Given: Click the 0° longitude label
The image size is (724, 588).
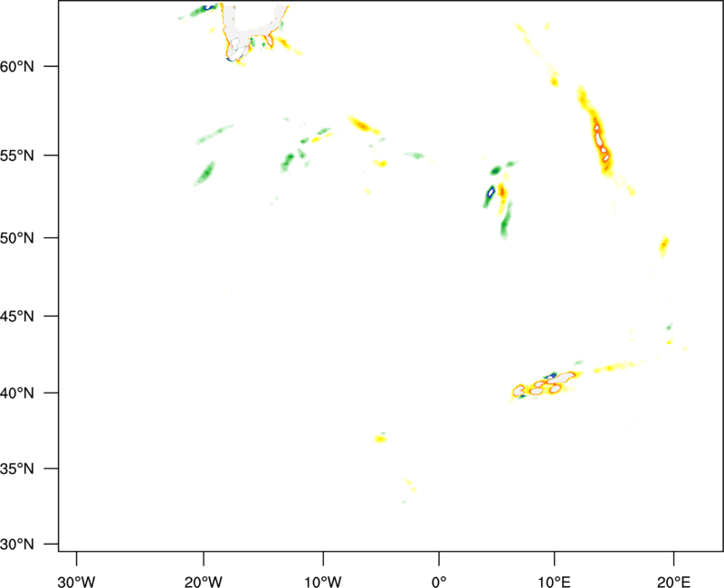Looking at the screenshot, I should pyautogui.click(x=439, y=582).
